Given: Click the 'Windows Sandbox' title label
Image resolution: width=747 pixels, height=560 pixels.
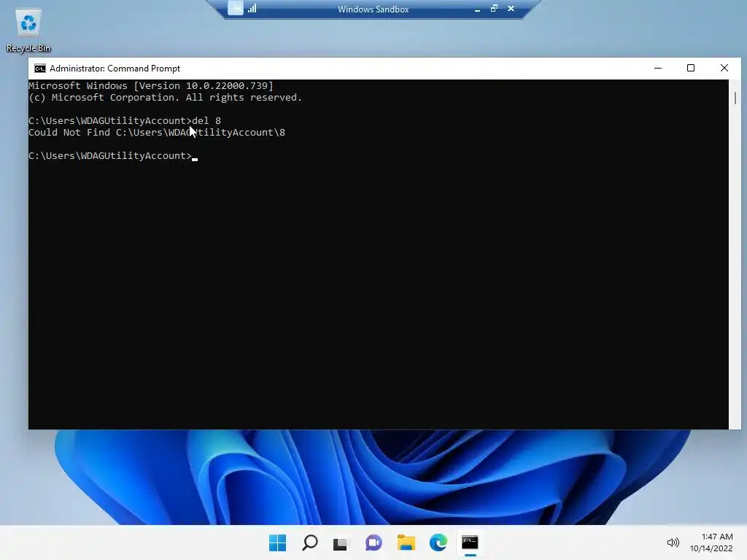Looking at the screenshot, I should point(373,9).
